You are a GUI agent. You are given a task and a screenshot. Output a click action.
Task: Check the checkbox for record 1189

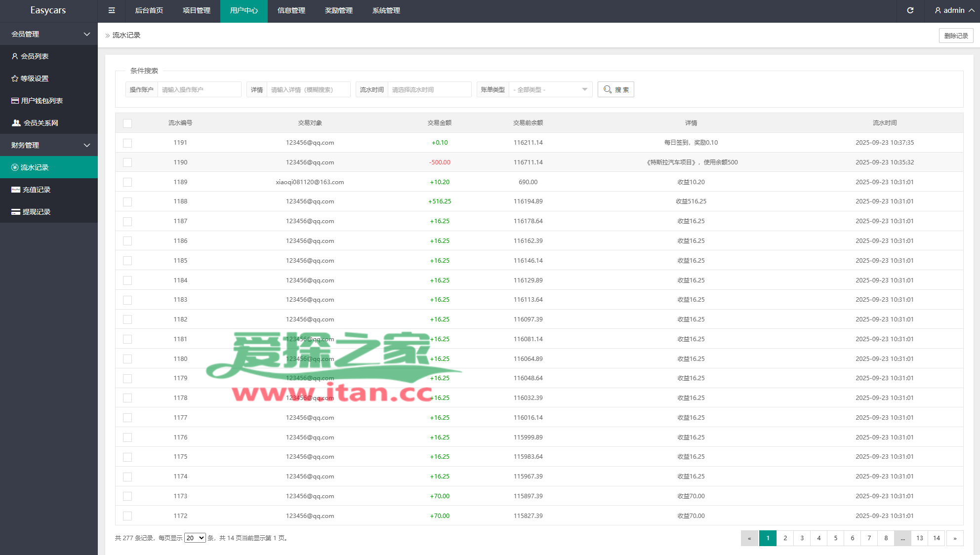pyautogui.click(x=127, y=182)
